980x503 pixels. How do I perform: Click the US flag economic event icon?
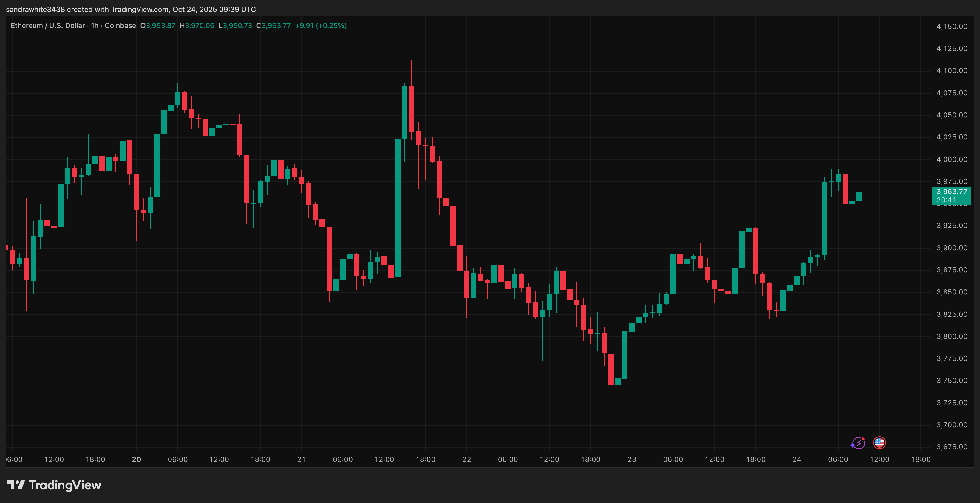pyautogui.click(x=879, y=443)
